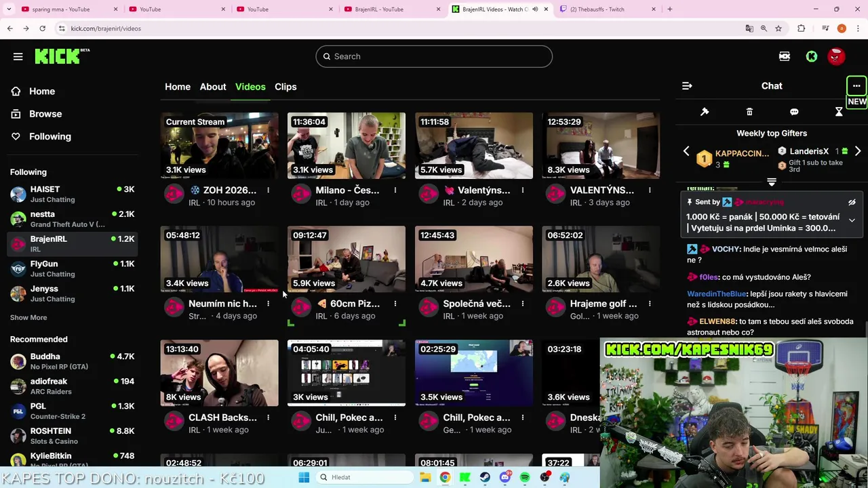Viewport: 868px width, 488px height.
Task: Switch to the Home channel tab
Action: (178, 87)
